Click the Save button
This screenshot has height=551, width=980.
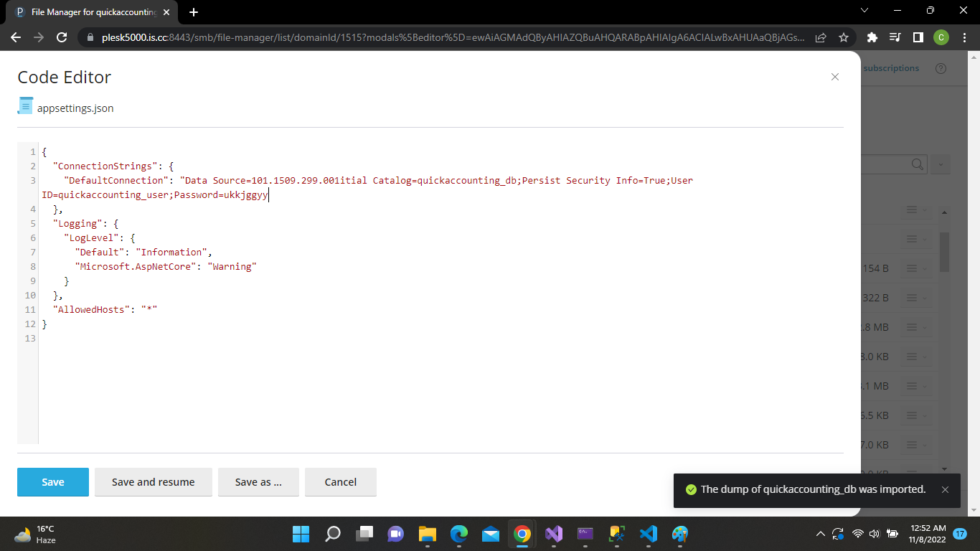click(x=52, y=482)
